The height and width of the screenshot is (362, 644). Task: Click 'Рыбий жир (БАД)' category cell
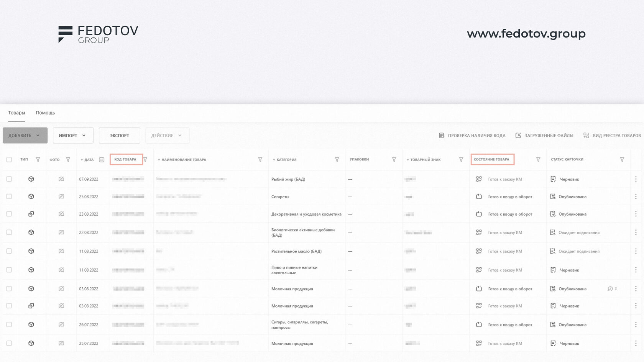point(288,179)
